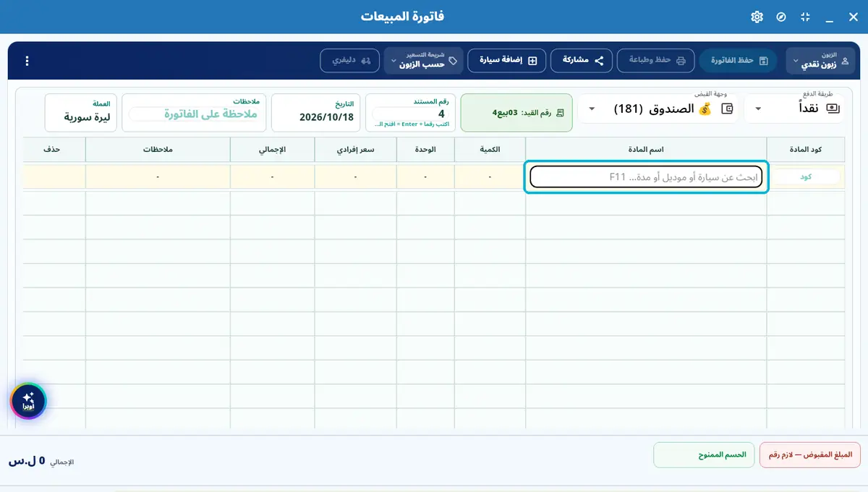Click the person icon in customer selector
868x492 pixels.
coord(843,61)
